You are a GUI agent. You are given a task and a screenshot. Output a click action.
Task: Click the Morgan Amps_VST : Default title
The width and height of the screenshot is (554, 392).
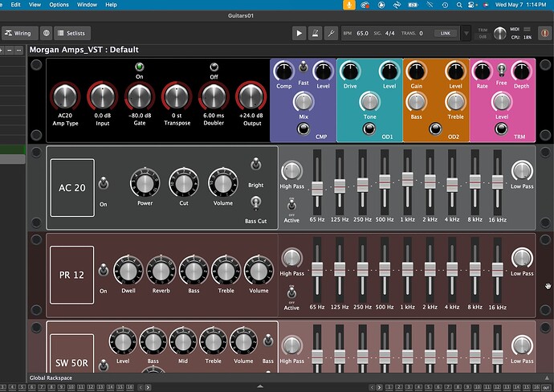tap(84, 50)
